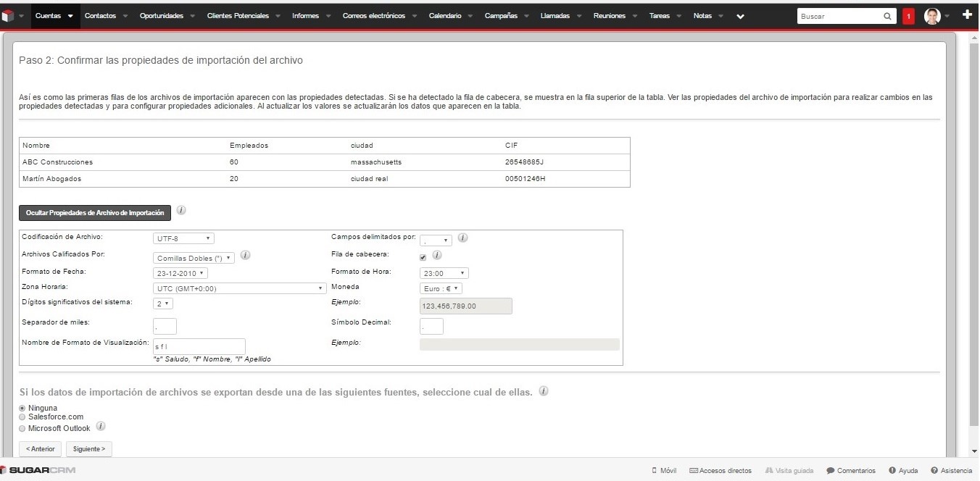
Task: Click the SugarCRM cube logo icon
Action: click(9, 16)
